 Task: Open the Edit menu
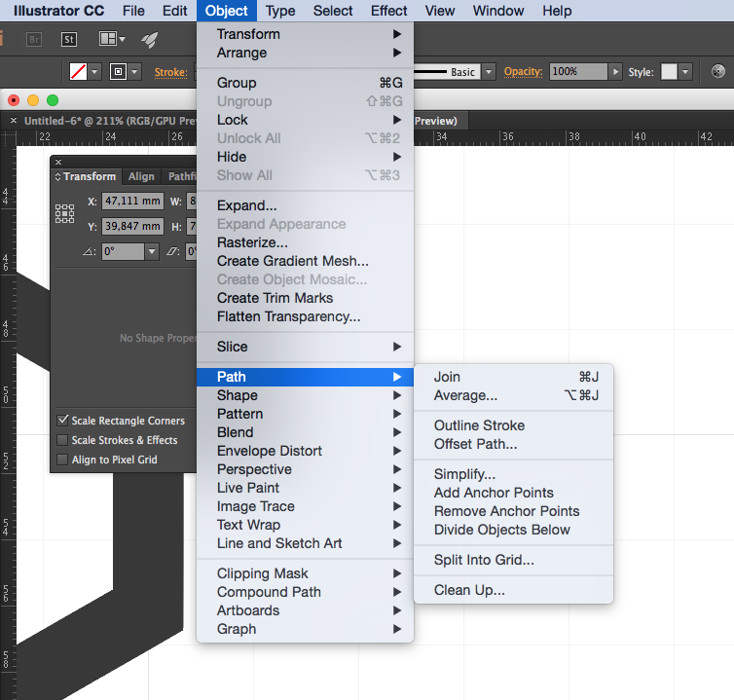click(x=174, y=11)
